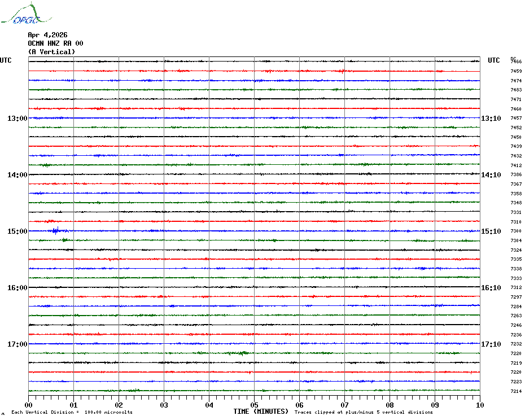Click the DC value '7331'
525x420 pixels.
(516, 212)
